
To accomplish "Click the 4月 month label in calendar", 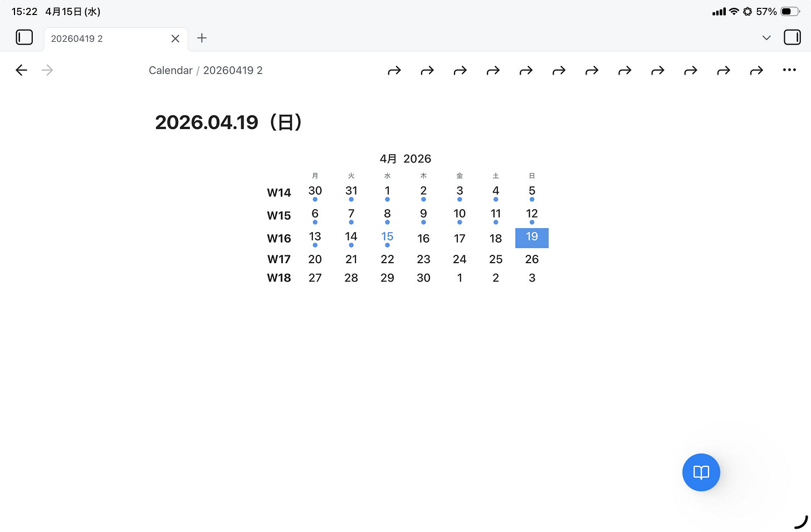I will point(388,159).
